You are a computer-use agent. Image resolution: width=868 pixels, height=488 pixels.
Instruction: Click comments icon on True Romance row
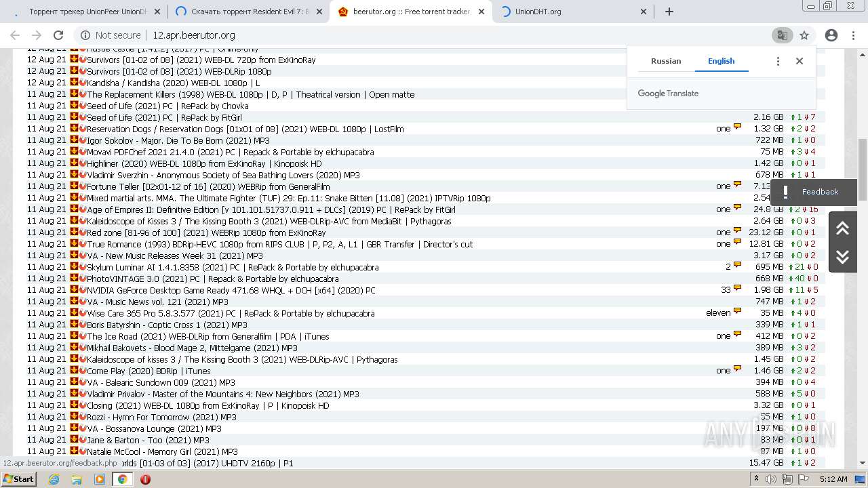coord(737,243)
